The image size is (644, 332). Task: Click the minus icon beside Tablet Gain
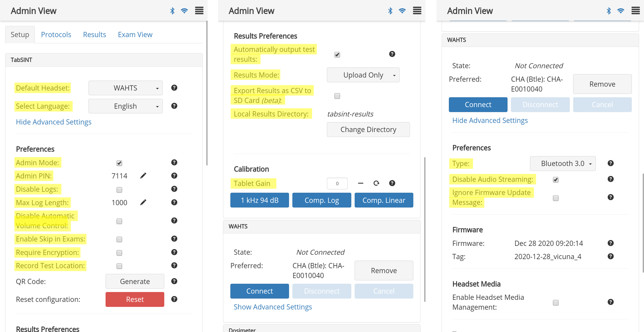click(361, 183)
